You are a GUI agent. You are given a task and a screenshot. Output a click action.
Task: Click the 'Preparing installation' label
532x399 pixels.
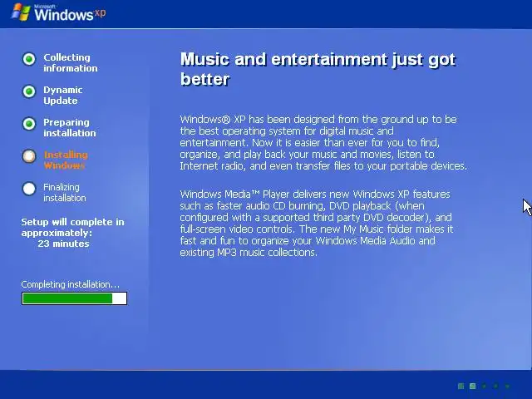pos(70,127)
